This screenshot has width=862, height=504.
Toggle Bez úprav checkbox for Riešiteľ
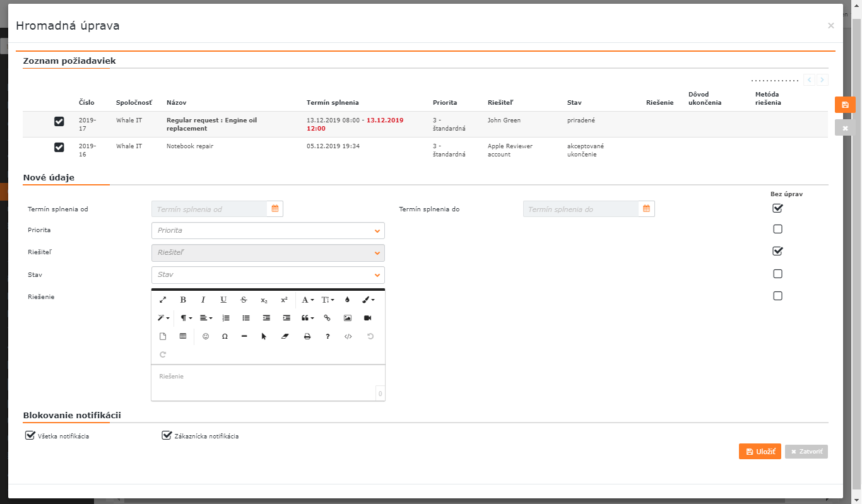click(777, 251)
